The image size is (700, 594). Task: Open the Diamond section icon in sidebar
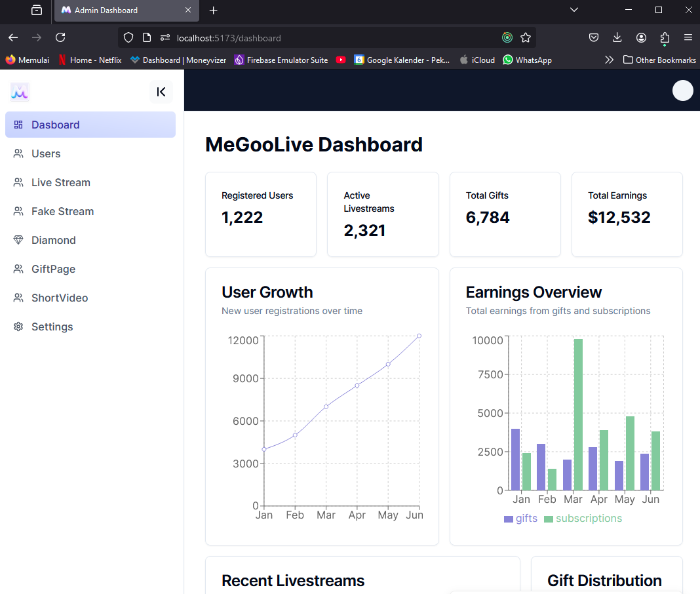(x=18, y=240)
